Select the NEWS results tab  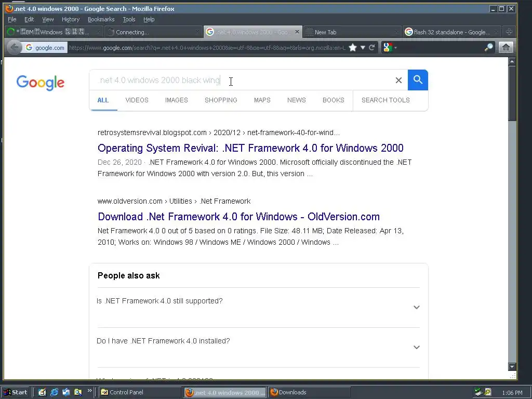[297, 100]
